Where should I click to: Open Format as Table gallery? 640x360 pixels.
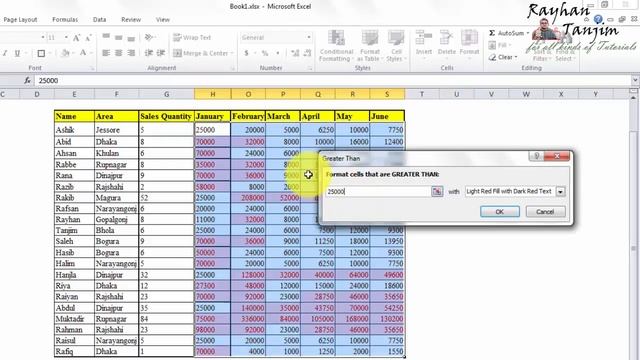[x=370, y=46]
